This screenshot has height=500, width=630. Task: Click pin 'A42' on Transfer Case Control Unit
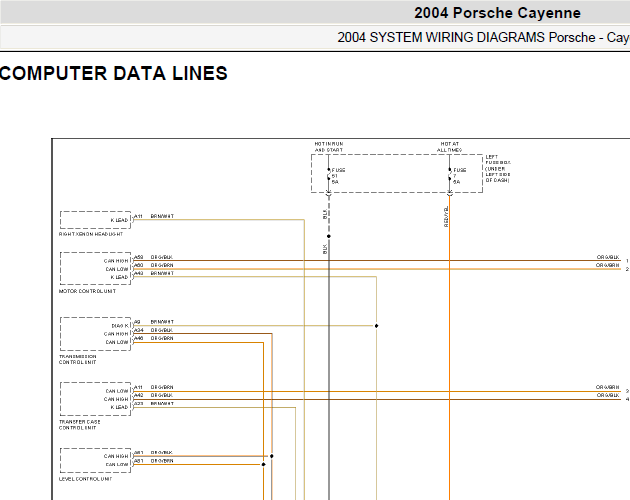(139, 395)
